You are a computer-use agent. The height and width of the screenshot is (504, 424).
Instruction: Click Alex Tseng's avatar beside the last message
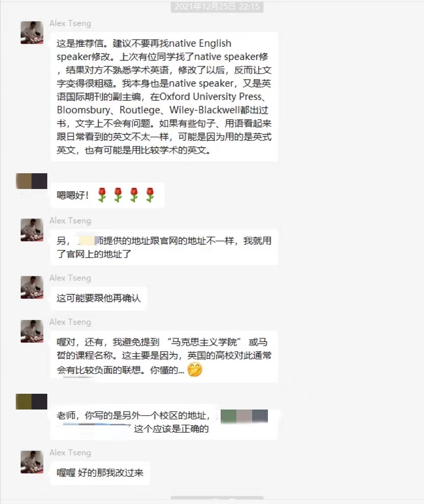[32, 462]
